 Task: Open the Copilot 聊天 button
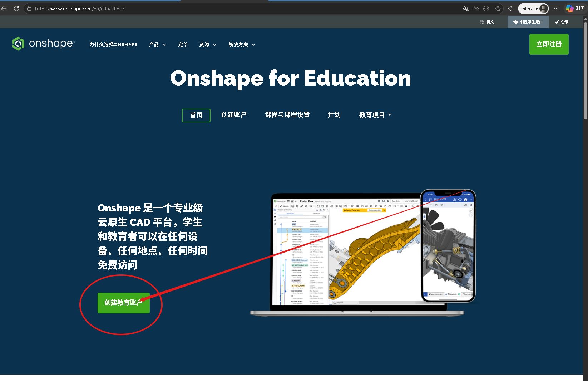(575, 9)
